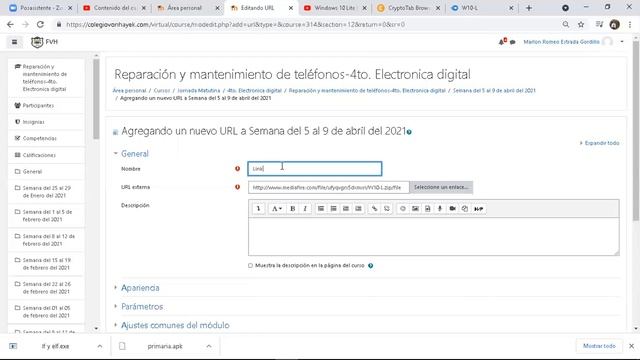Toggle italic formatting in the description editor

(305, 209)
